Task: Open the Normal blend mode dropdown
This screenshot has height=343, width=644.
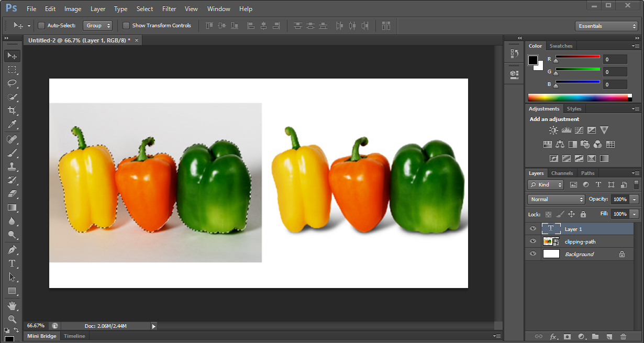Action: tap(556, 199)
